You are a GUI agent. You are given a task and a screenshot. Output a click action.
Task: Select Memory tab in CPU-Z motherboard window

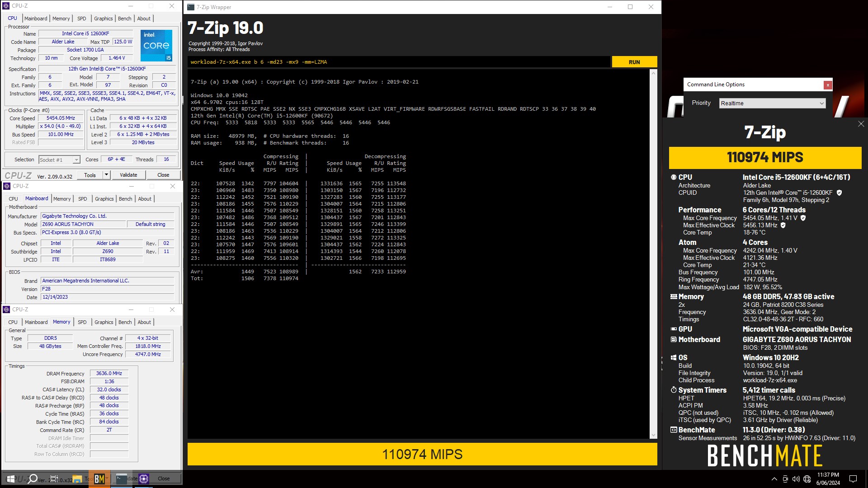62,199
